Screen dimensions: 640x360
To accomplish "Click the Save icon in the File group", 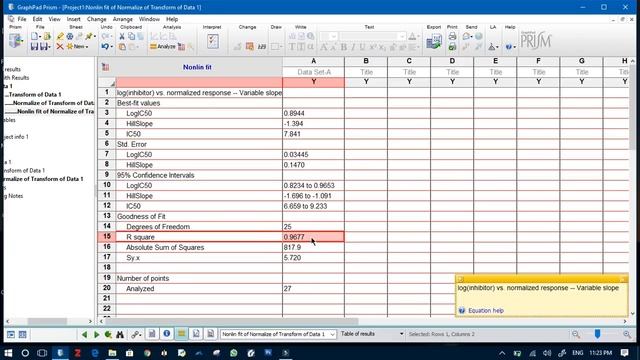I will pos(34,47).
